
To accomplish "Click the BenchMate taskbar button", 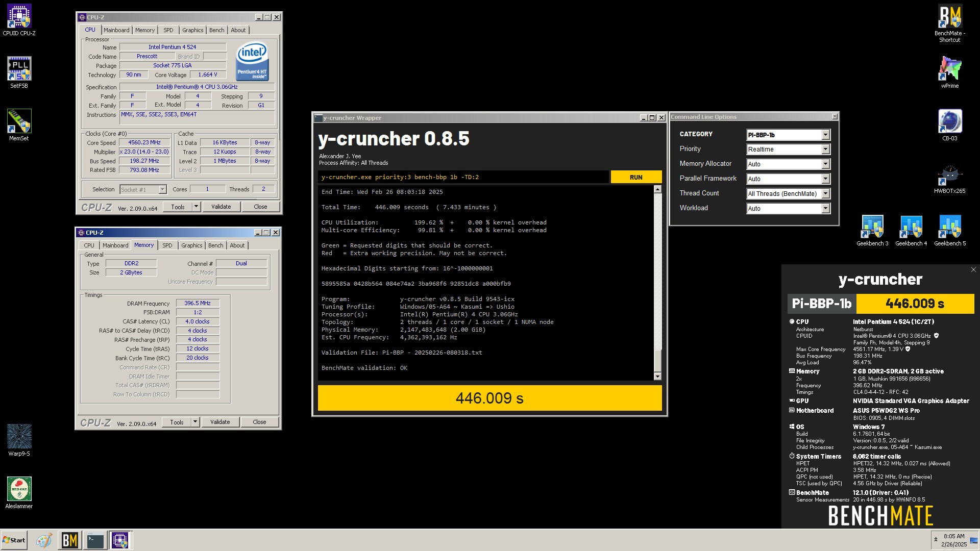I will click(69, 540).
